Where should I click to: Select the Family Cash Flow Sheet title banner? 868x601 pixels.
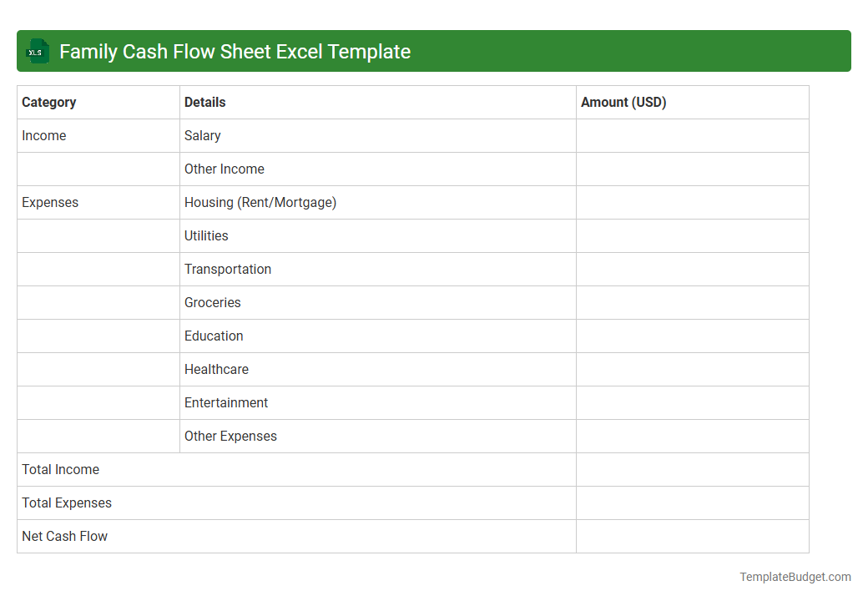coord(434,51)
